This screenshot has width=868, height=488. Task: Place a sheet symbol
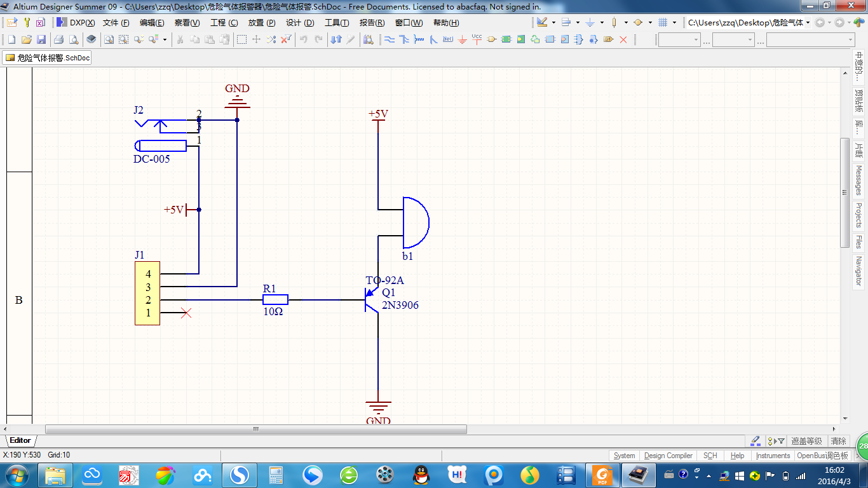506,39
